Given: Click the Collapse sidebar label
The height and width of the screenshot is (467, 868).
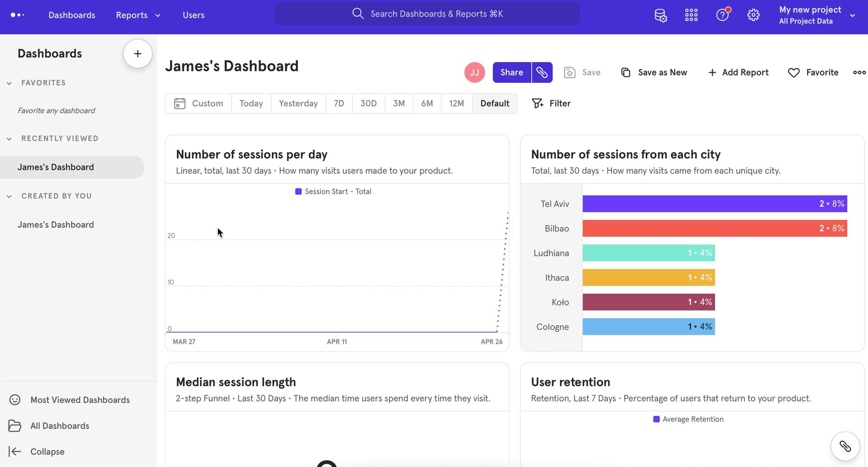Looking at the screenshot, I should pyautogui.click(x=47, y=452).
